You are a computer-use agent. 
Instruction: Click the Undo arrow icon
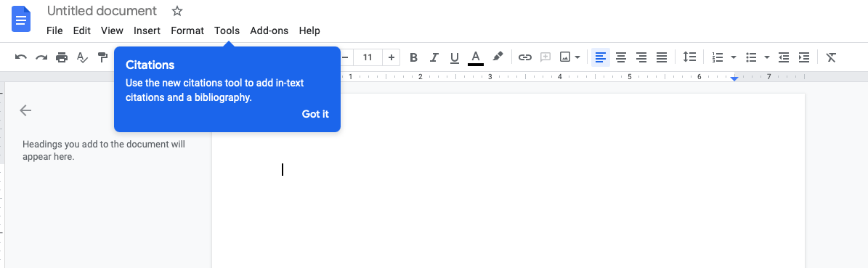[x=21, y=57]
